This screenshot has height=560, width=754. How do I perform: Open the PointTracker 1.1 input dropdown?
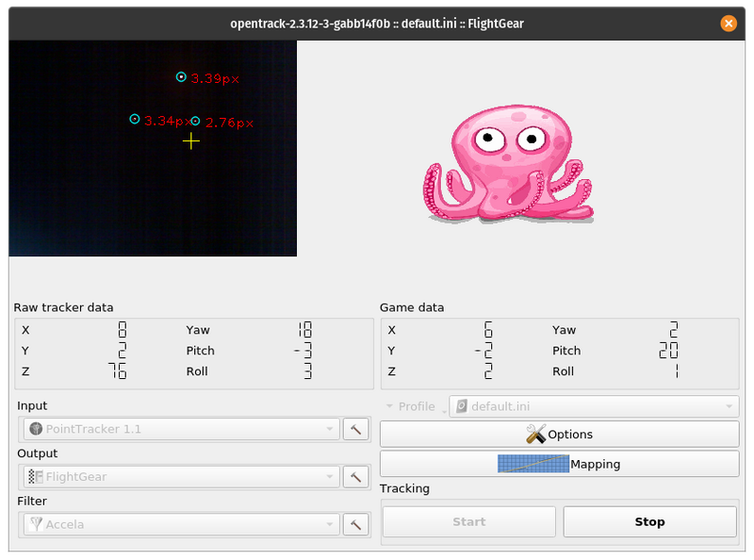pyautogui.click(x=182, y=429)
